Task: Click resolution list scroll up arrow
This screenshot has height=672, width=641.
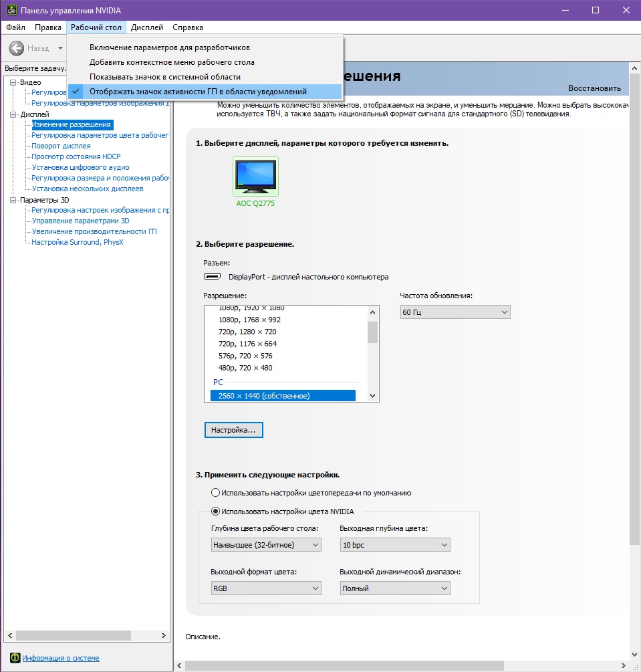Action: coord(372,312)
